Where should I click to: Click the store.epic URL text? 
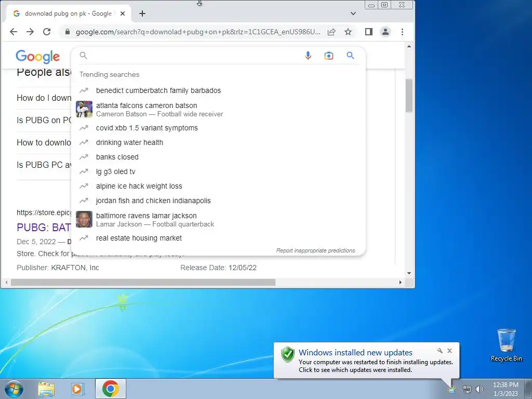click(x=44, y=212)
